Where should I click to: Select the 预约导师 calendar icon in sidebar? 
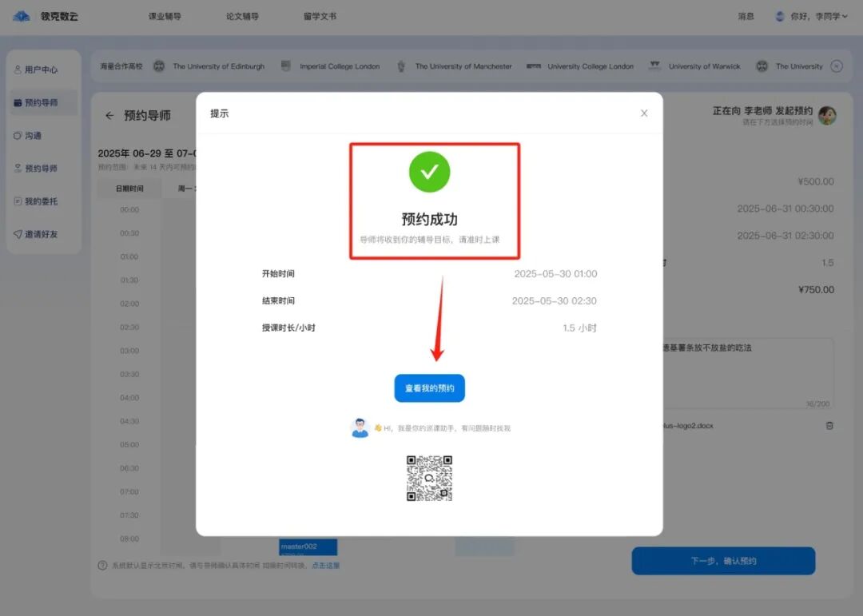point(19,102)
